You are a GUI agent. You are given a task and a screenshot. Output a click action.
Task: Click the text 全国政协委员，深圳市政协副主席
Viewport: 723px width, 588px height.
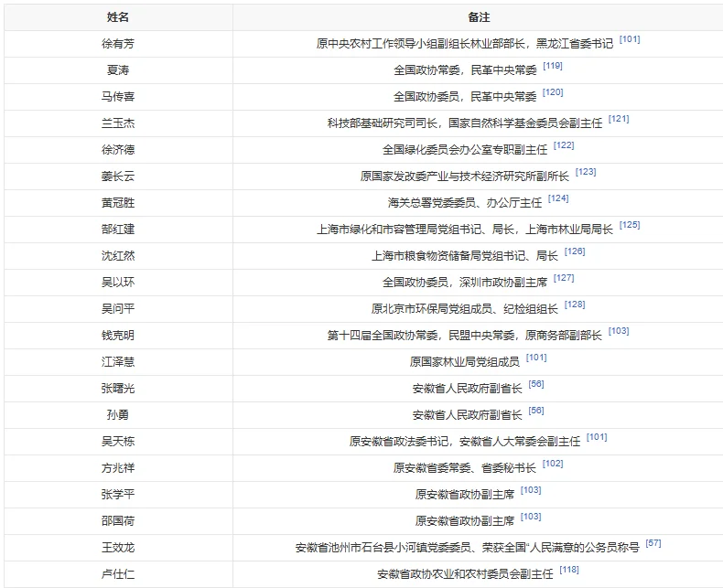pyautogui.click(x=465, y=282)
